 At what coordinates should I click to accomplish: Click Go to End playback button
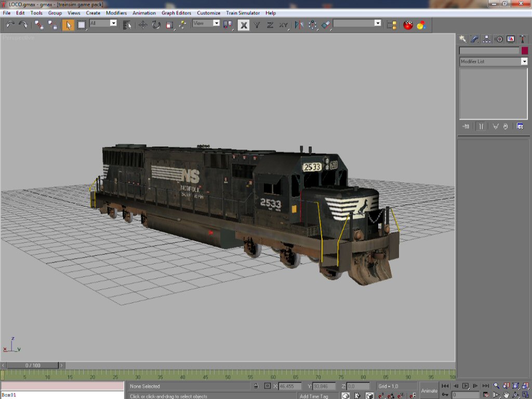(486, 386)
